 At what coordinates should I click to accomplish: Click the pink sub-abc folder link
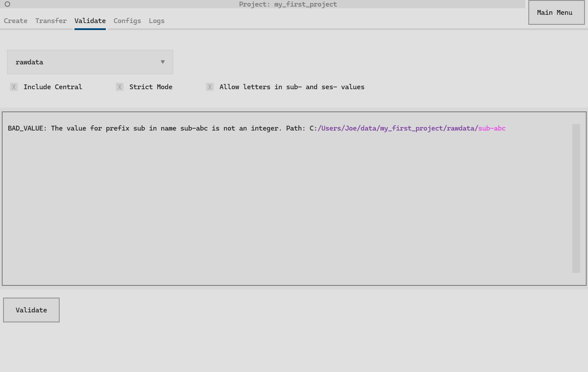pos(492,128)
